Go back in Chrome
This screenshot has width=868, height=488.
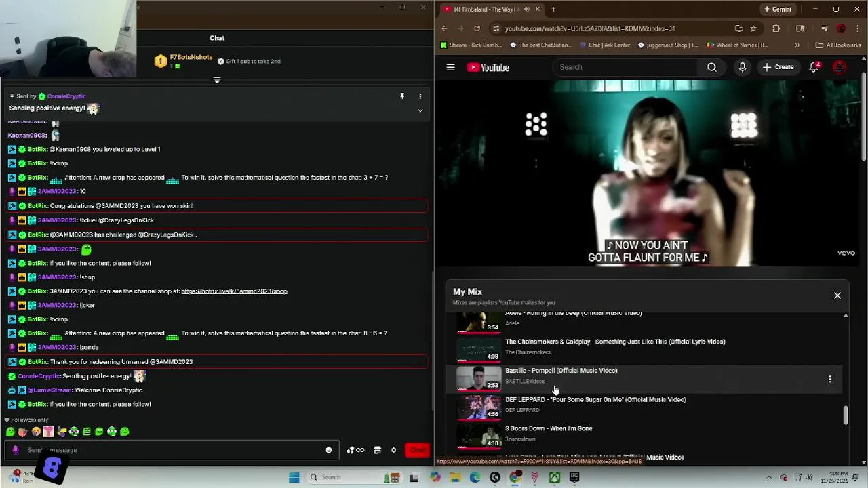(444, 28)
